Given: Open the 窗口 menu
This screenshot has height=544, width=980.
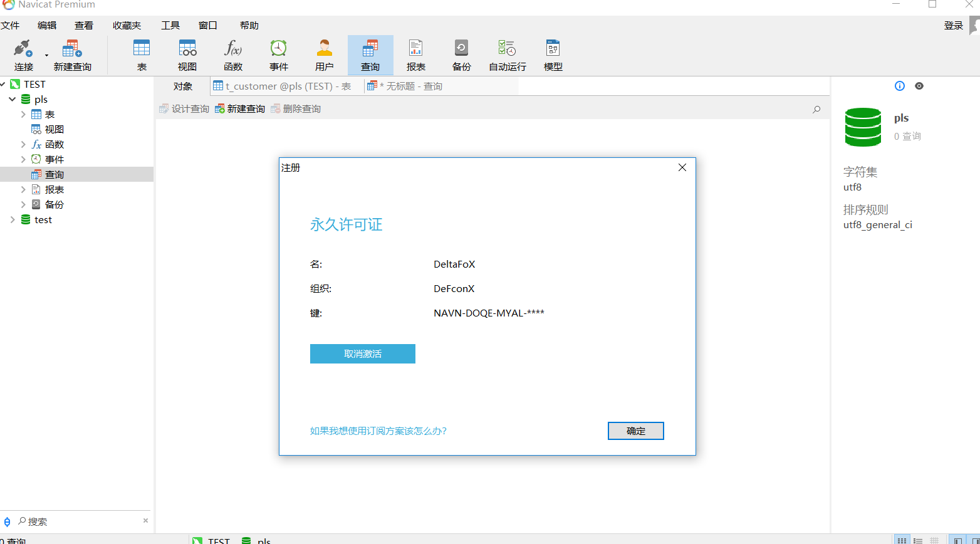Looking at the screenshot, I should tap(208, 25).
